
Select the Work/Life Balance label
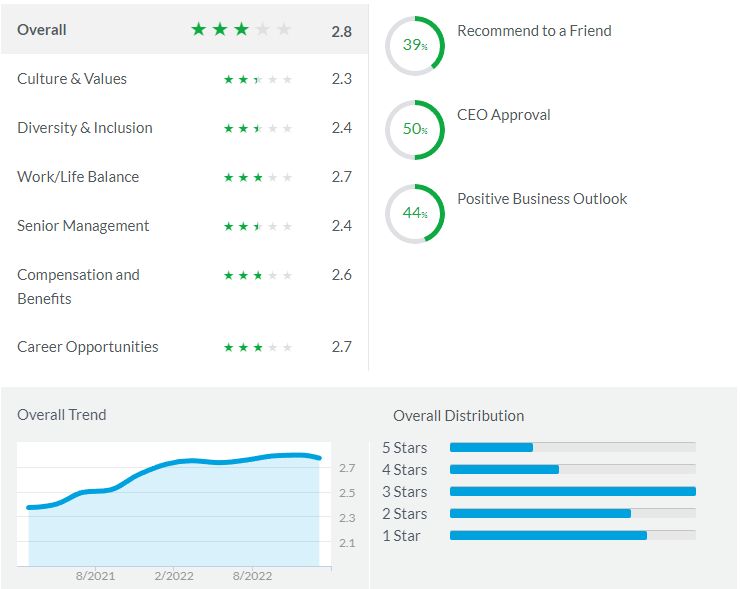pos(78,177)
